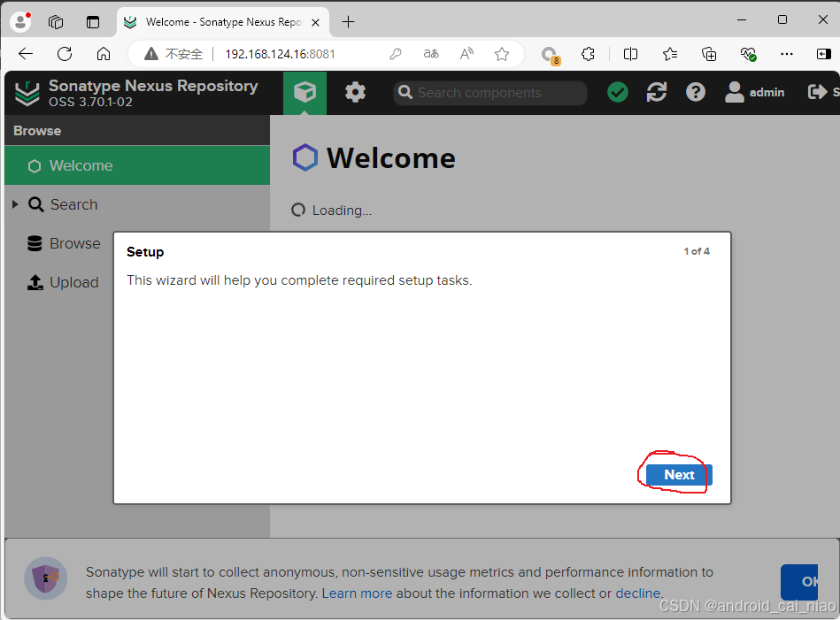This screenshot has width=840, height=620.
Task: Open Upload in the sidebar
Action: [63, 282]
